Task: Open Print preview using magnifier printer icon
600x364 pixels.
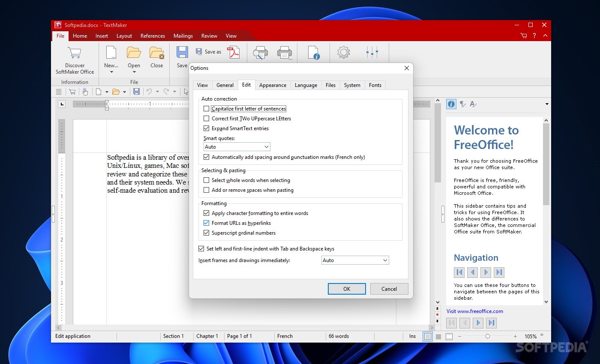Action: click(x=260, y=53)
